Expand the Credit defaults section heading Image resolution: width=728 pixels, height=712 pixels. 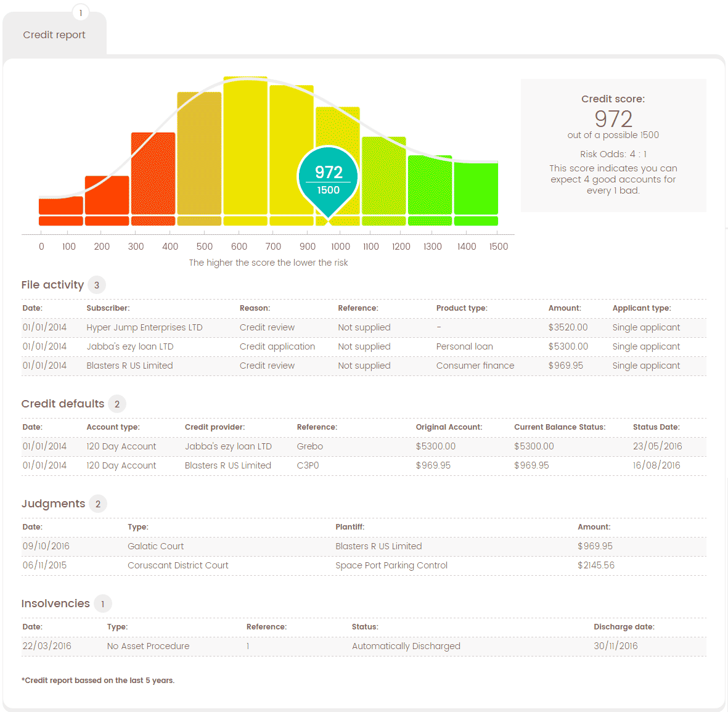coord(63,404)
